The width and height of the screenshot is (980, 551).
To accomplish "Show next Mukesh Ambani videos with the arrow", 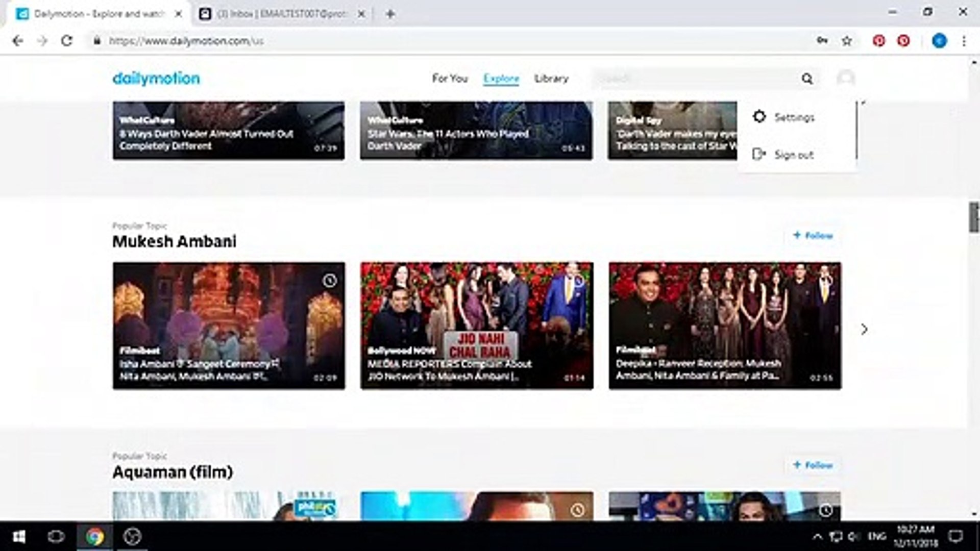I will [x=864, y=329].
